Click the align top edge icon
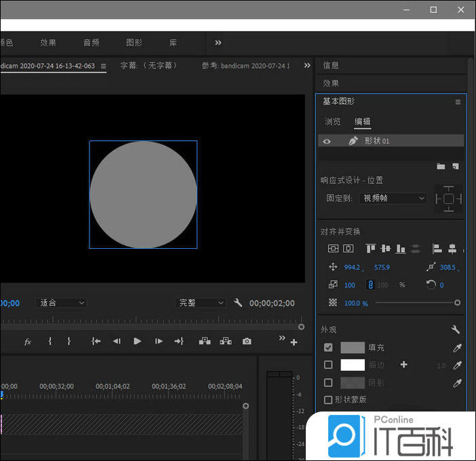 point(370,249)
